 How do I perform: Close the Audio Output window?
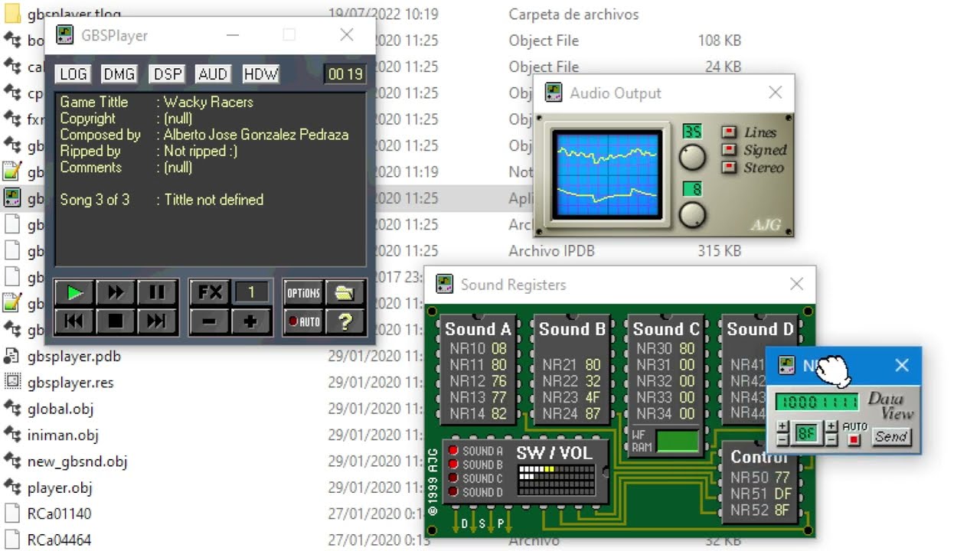(776, 93)
